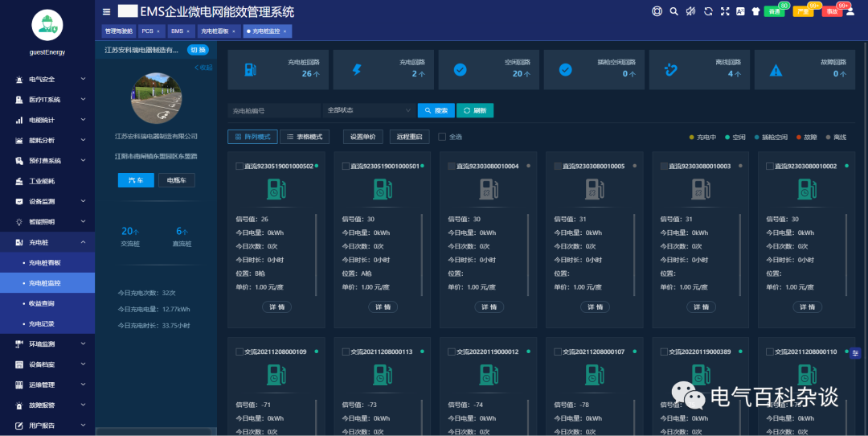The width and height of the screenshot is (868, 436).
Task: Select checkbox for 交流20211208000113
Action: [346, 352]
